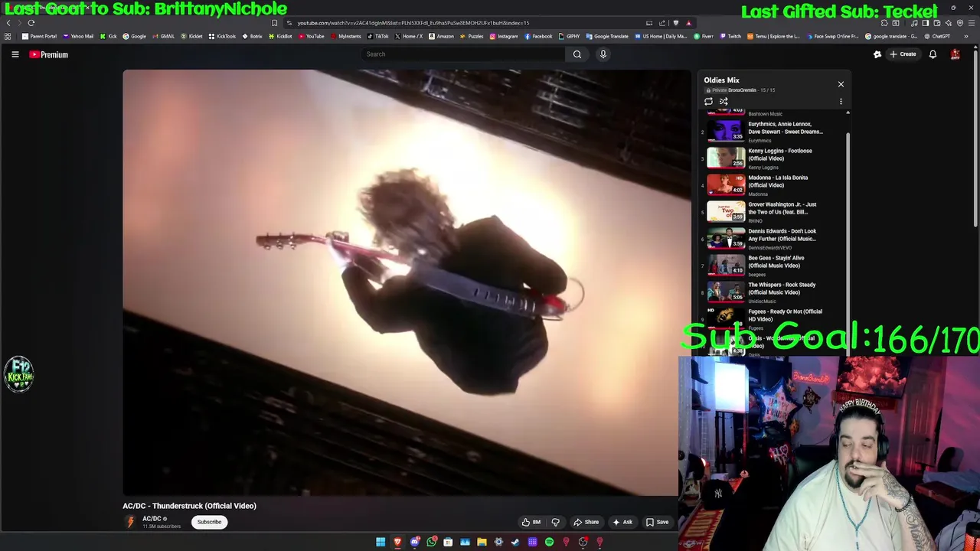Expand the bookmarks overflow chevron
This screenshot has width=980, height=551.
click(966, 36)
